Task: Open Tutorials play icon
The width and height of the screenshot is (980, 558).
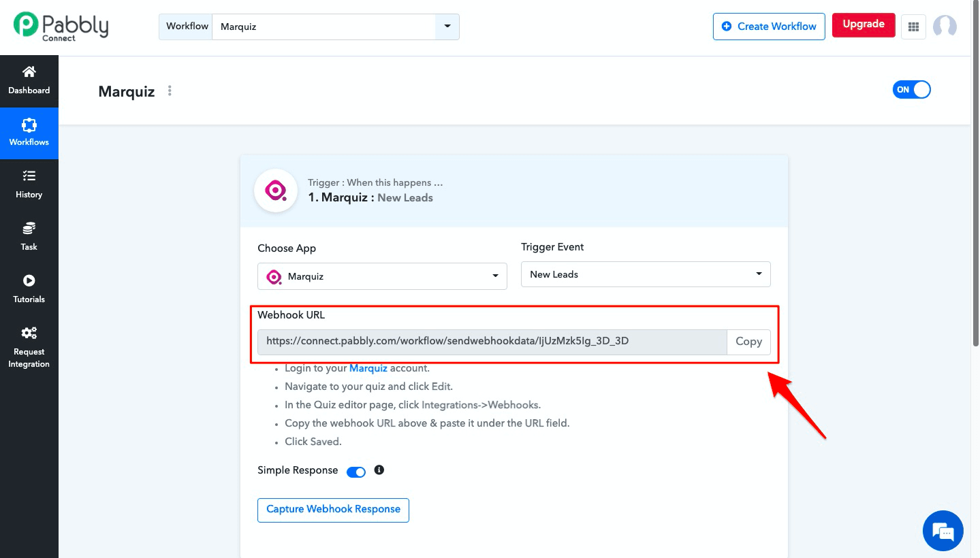Action: [x=29, y=280]
